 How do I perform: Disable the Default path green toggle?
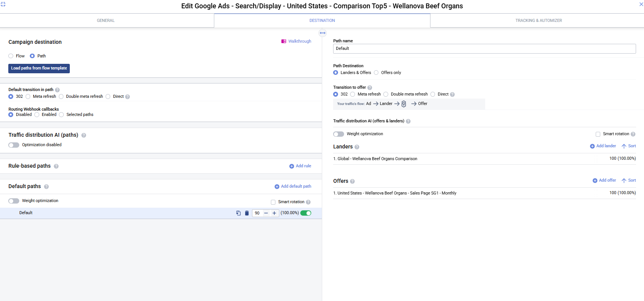point(306,213)
